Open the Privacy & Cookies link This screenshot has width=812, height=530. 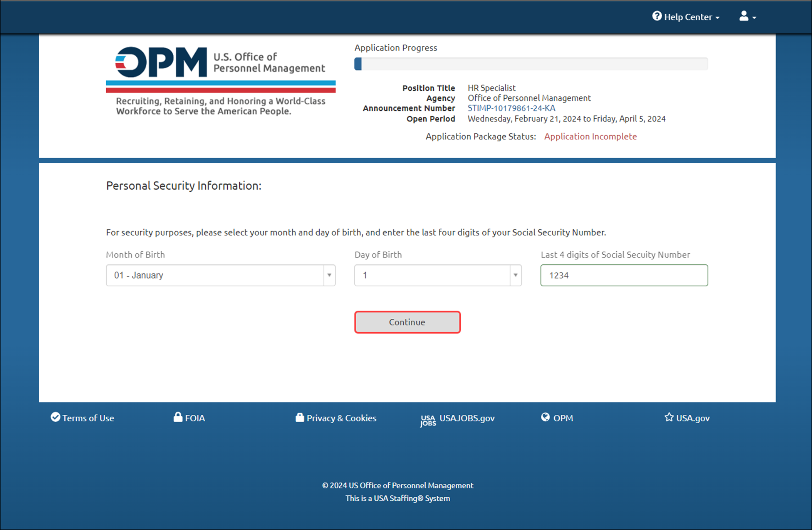point(336,418)
